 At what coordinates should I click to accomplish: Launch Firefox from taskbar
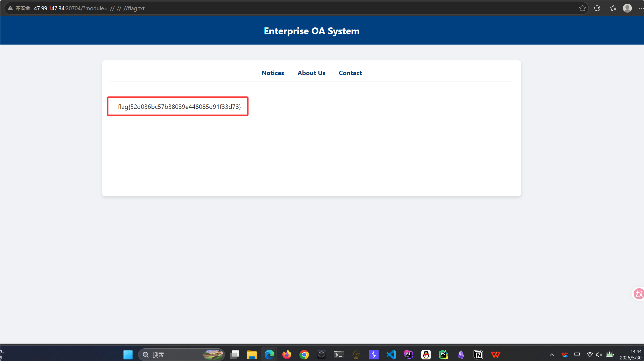click(287, 355)
